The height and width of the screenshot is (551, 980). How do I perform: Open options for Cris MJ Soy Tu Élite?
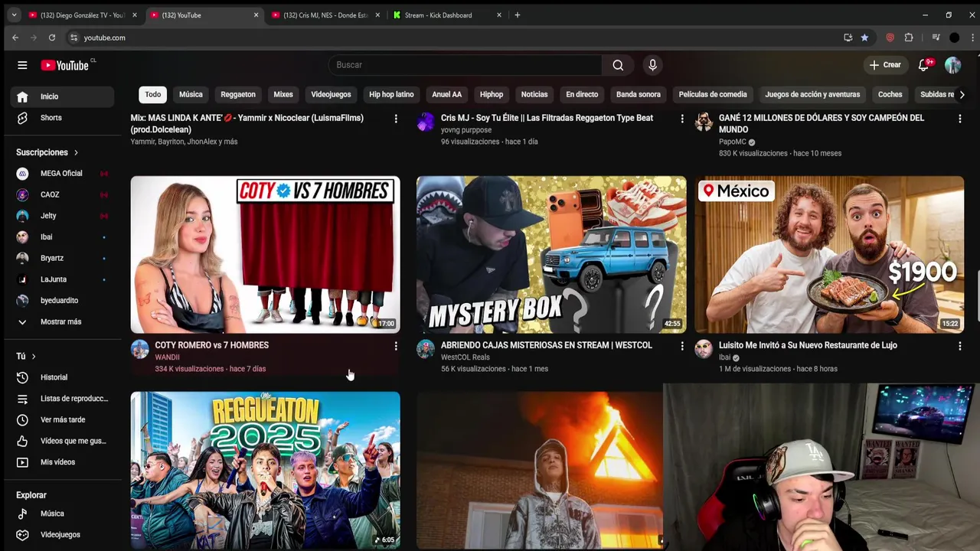(682, 119)
